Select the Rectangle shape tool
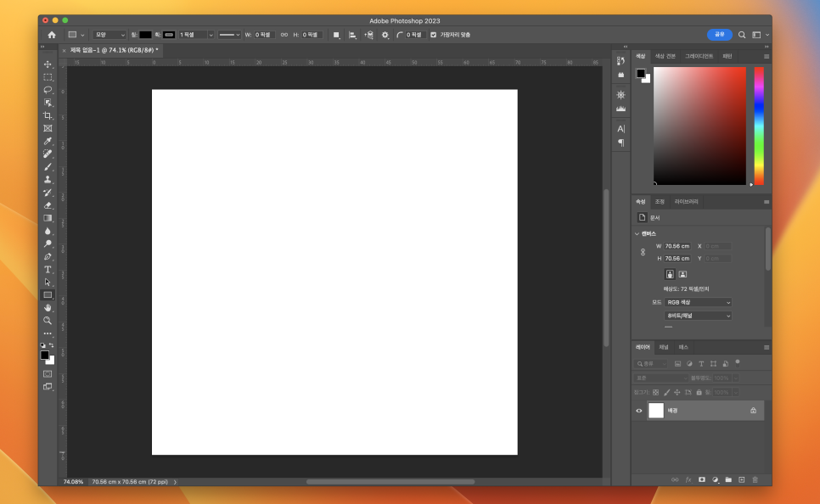Viewport: 820px width, 504px height. (x=48, y=295)
